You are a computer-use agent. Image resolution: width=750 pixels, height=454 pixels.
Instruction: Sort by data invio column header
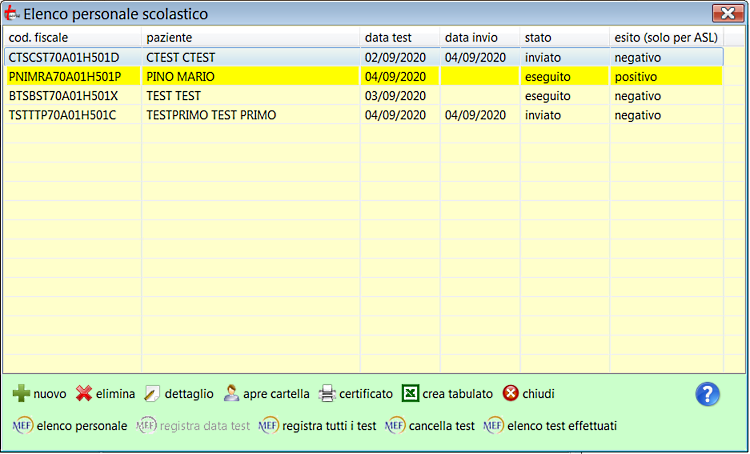tap(480, 37)
